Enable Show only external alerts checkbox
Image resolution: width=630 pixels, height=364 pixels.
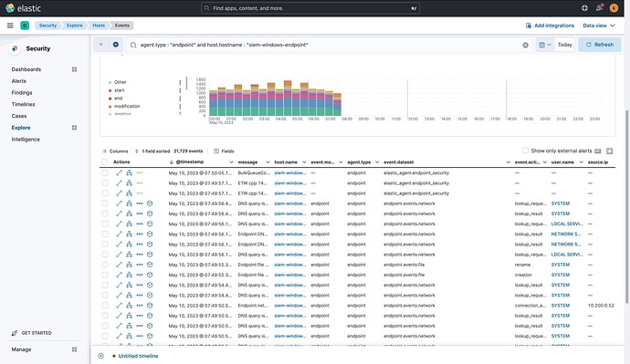(x=525, y=151)
